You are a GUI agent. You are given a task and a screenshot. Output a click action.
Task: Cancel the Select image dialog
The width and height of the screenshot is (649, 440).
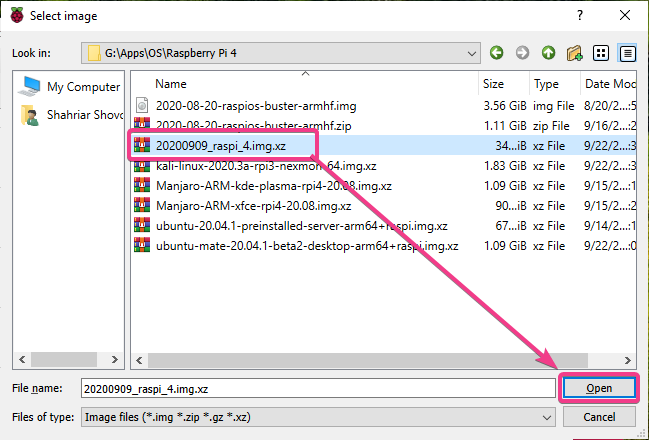[x=599, y=417]
